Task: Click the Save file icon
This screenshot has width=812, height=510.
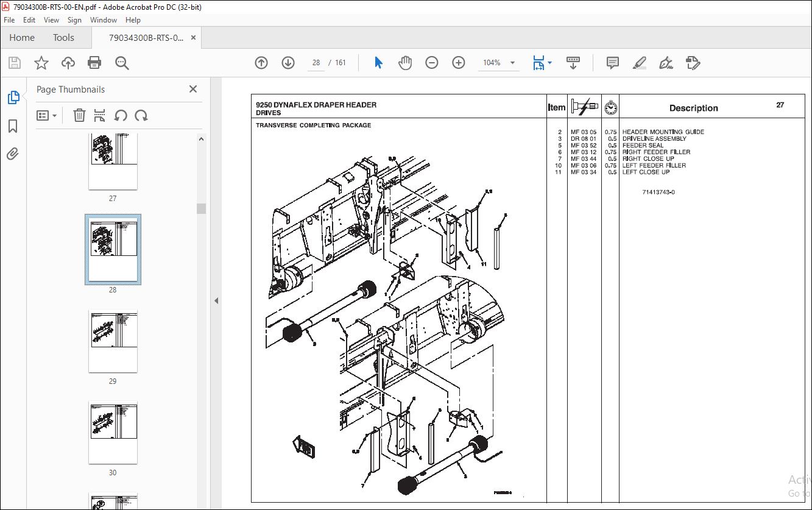Action: (x=15, y=63)
